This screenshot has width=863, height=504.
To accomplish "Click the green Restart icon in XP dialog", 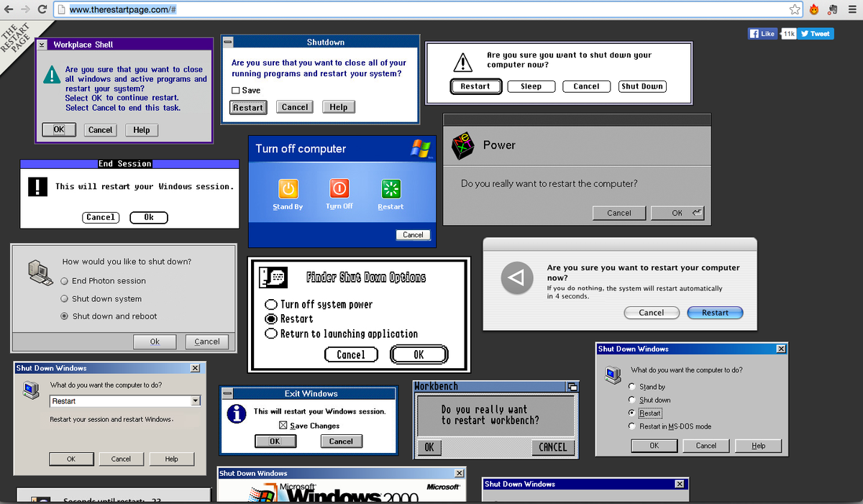I will [391, 189].
